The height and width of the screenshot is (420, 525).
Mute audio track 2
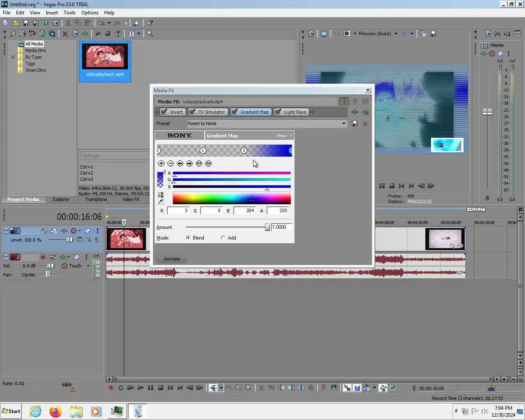coord(76,257)
